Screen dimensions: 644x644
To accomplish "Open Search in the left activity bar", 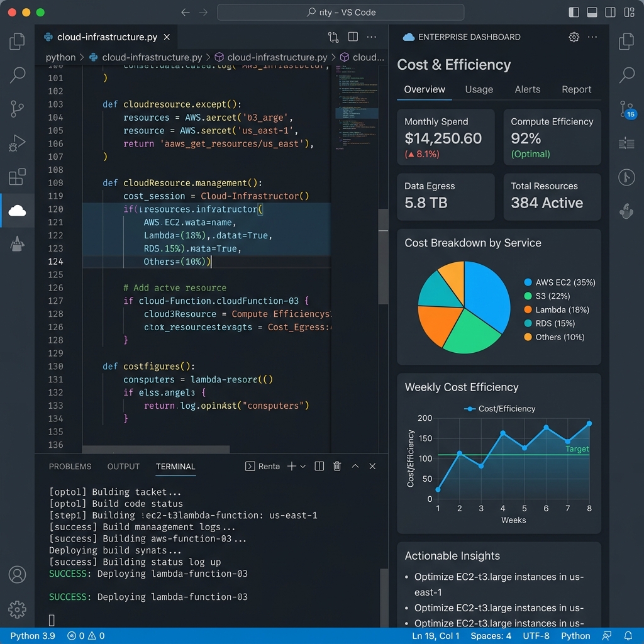I will 17,75.
